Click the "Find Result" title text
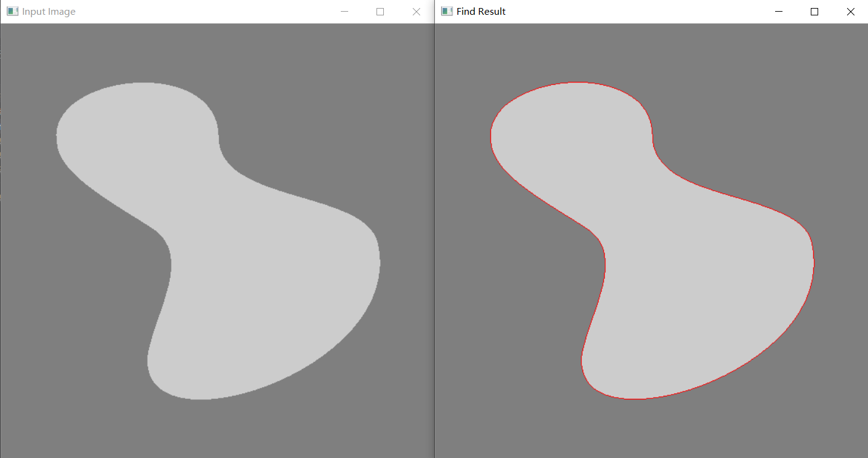Viewport: 868px width, 458px height. 481,12
